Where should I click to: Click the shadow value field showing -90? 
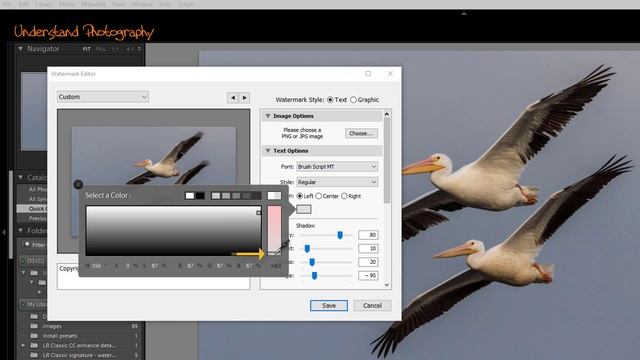[368, 276]
